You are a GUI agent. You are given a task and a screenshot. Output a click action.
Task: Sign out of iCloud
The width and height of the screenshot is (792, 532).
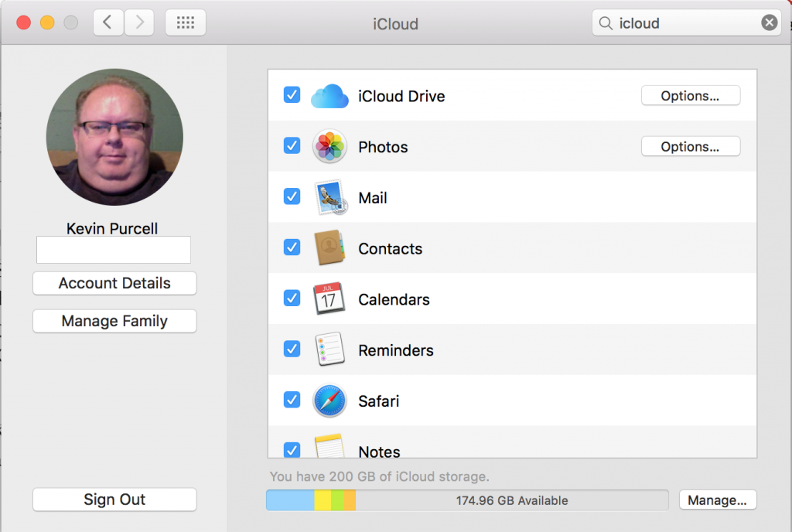(x=114, y=500)
